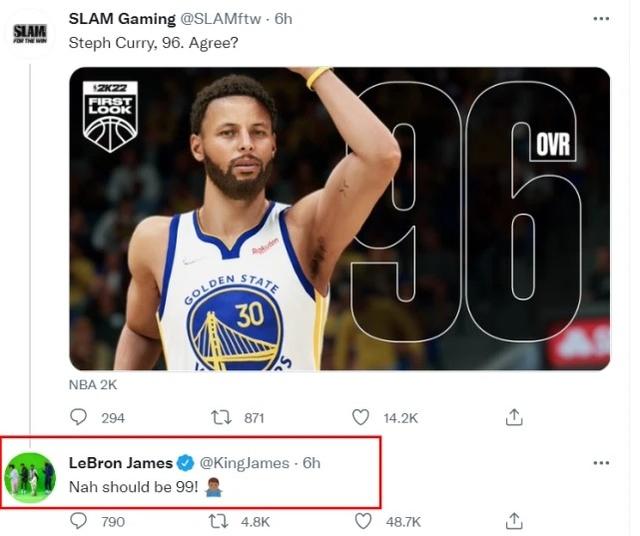640x536 pixels.
Task: Reply to the SLAM Gaming tweet
Action: coord(80,417)
